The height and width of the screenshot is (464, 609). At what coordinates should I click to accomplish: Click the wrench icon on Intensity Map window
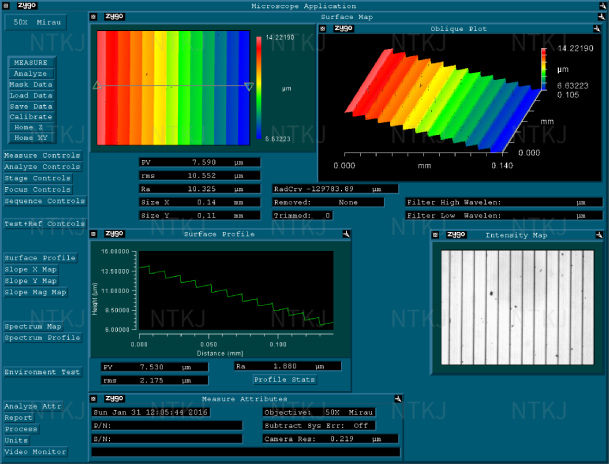598,235
